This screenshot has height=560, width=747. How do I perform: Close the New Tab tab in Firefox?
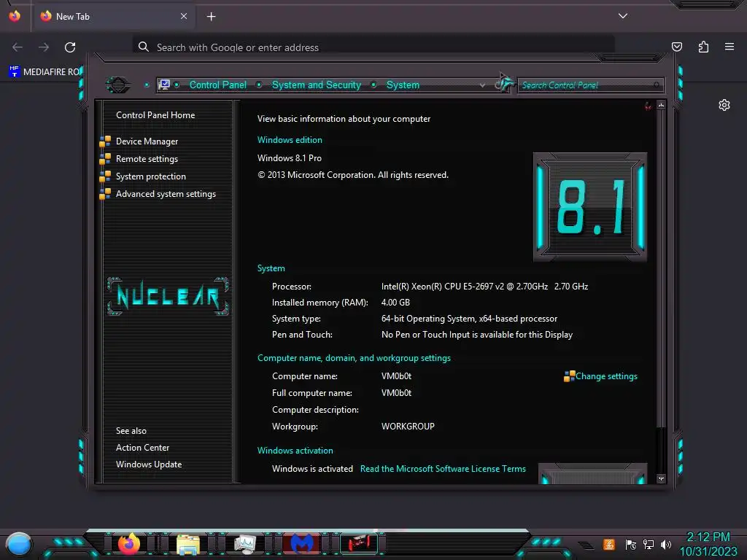184,16
